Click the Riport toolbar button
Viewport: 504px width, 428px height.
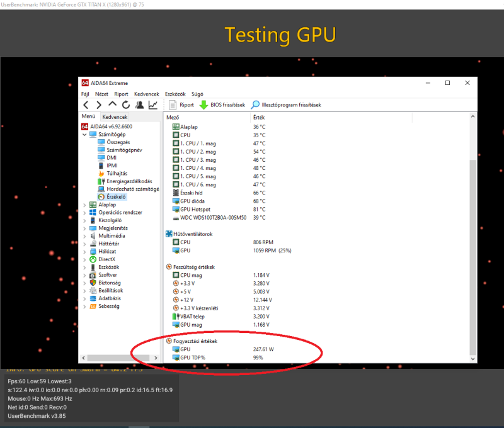181,105
